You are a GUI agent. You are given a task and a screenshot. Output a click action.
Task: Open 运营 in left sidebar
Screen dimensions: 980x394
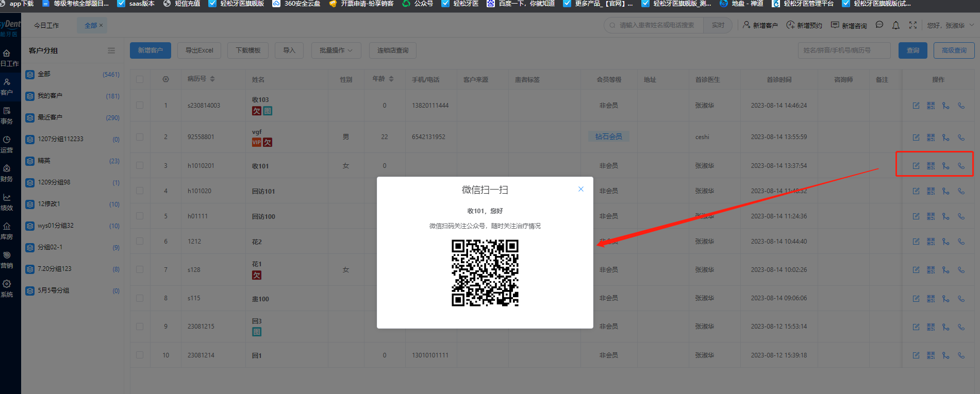pyautogui.click(x=7, y=145)
